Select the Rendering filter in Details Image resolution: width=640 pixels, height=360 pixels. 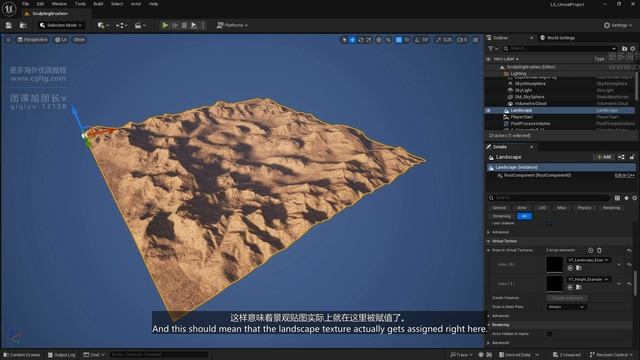click(611, 208)
